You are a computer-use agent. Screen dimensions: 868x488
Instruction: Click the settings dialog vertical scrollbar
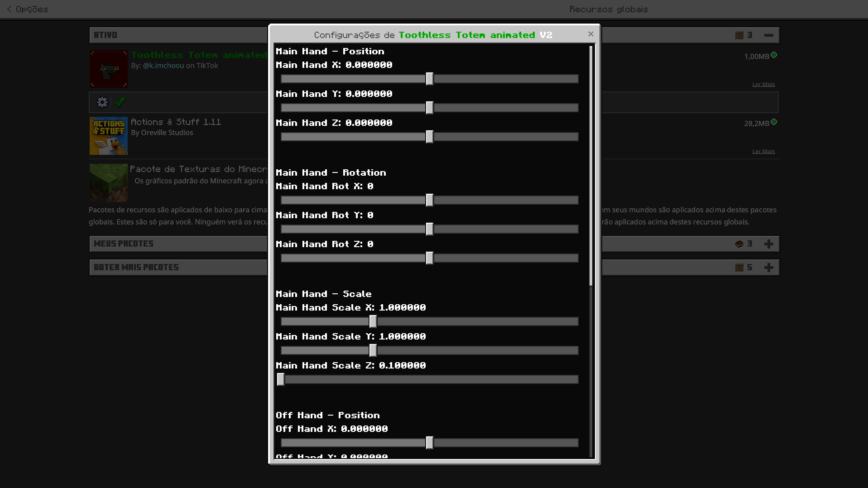coord(591,166)
